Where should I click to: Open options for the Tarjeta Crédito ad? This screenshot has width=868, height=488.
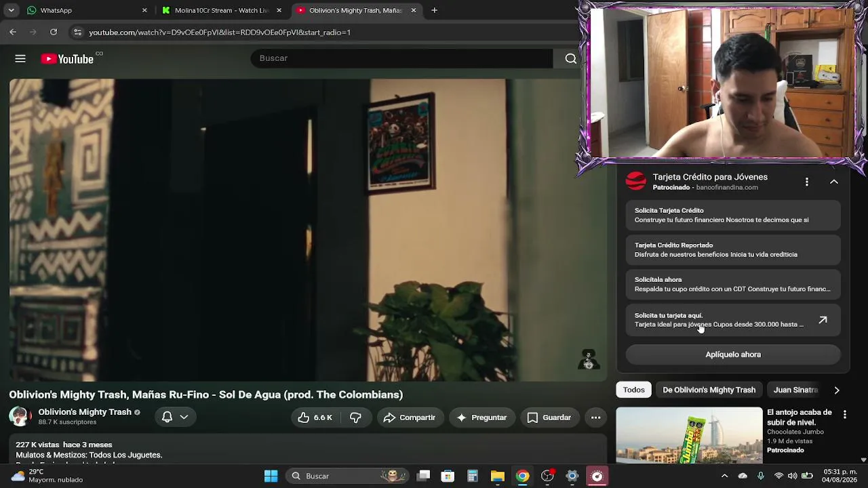tap(806, 182)
